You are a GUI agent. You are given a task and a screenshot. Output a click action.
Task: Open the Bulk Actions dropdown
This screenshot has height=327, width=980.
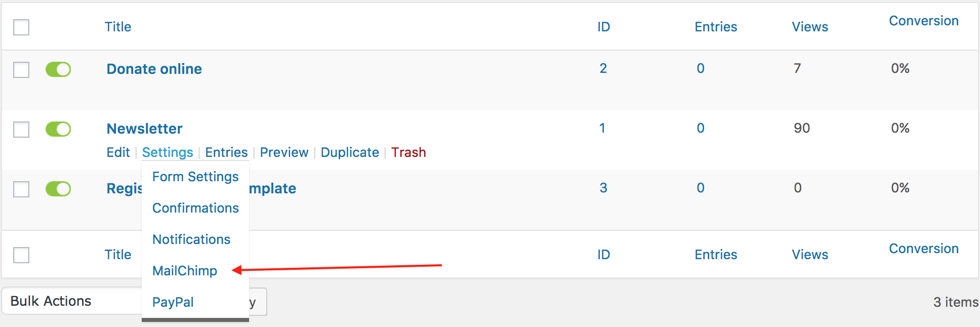[x=71, y=301]
